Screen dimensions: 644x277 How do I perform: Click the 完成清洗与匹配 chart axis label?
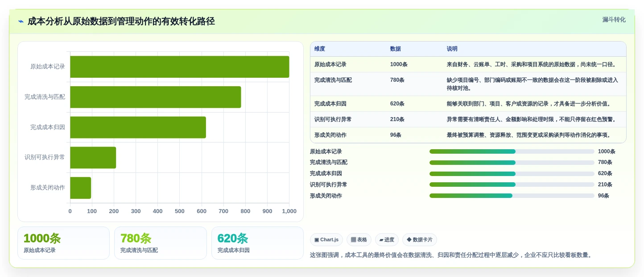coord(45,97)
